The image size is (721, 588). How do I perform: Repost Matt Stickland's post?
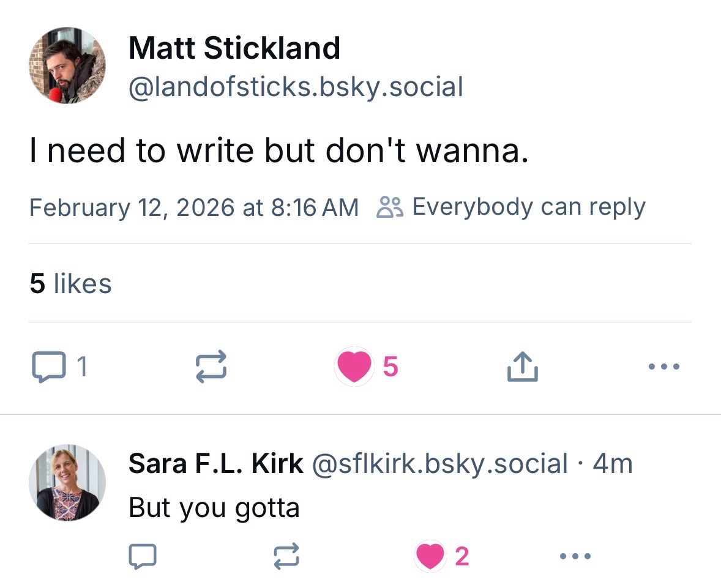click(211, 367)
